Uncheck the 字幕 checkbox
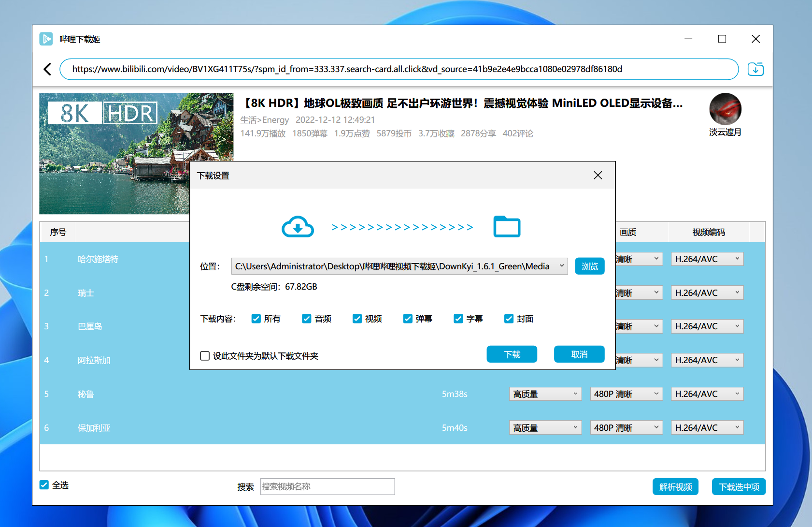This screenshot has height=527, width=812. [458, 319]
